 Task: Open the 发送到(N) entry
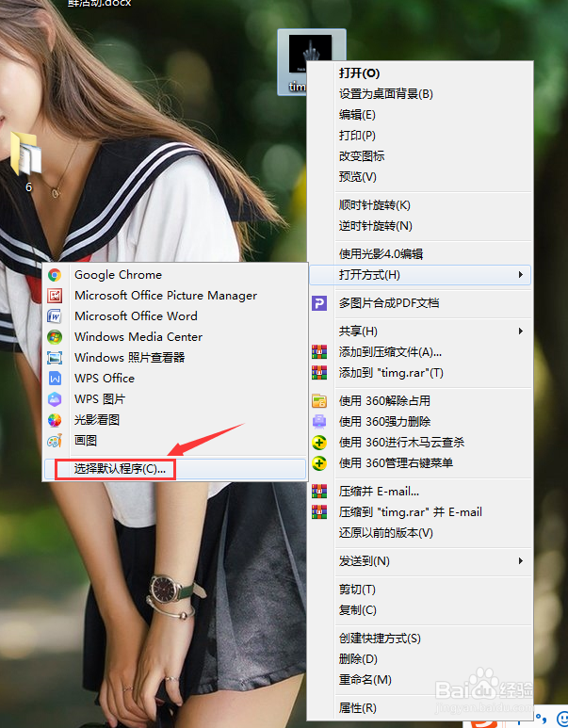click(420, 561)
